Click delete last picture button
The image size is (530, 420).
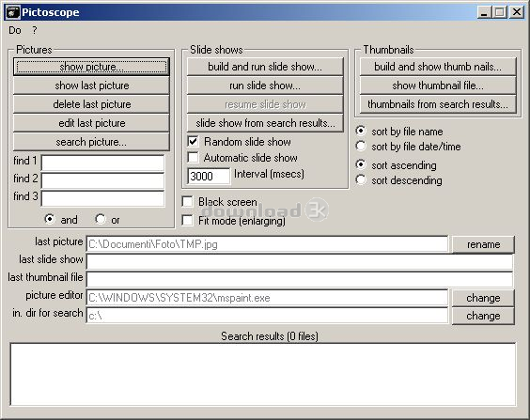click(x=91, y=104)
